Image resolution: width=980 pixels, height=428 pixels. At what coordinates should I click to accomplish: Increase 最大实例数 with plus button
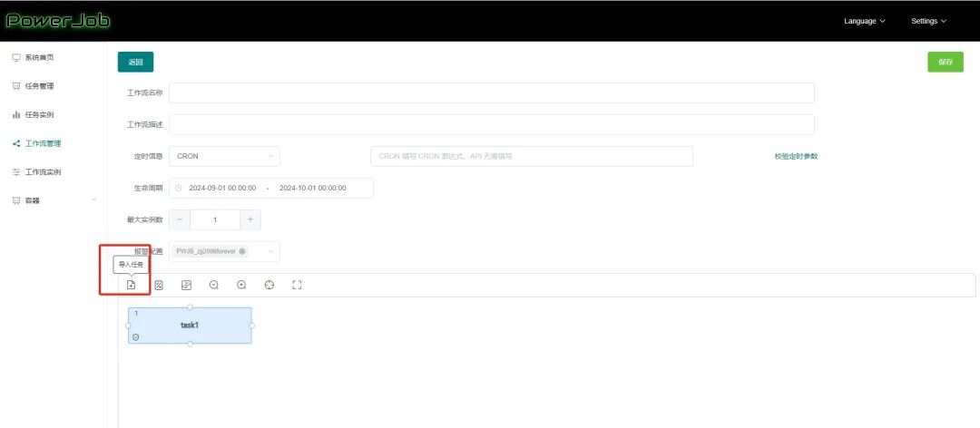[x=250, y=219]
